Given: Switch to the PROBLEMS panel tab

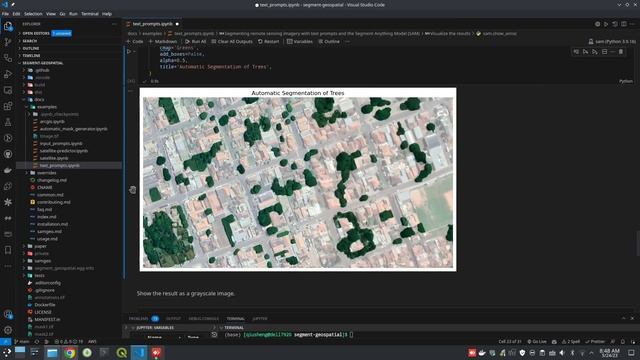Looking at the screenshot, I should click(x=138, y=319).
